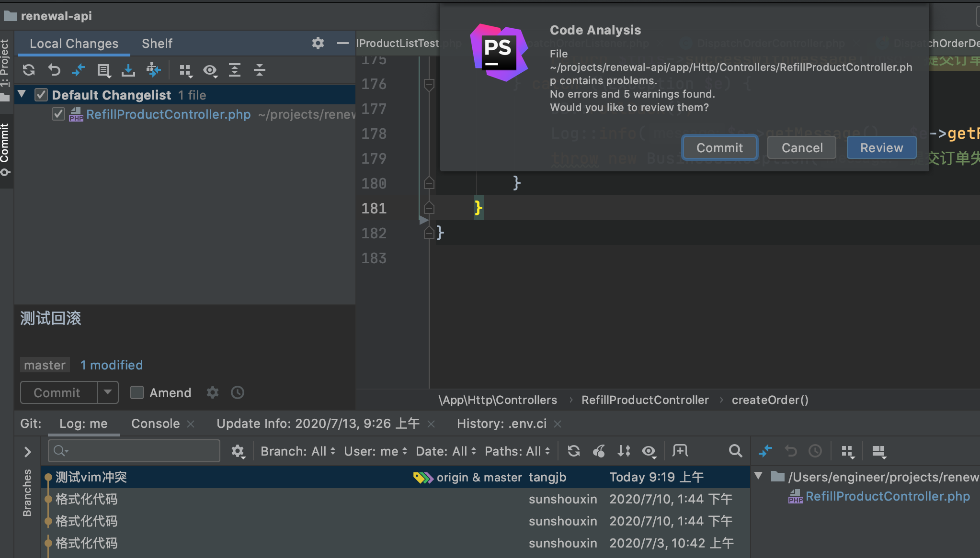Open the Branch: All filter dropdown
This screenshot has height=558, width=980.
point(297,451)
